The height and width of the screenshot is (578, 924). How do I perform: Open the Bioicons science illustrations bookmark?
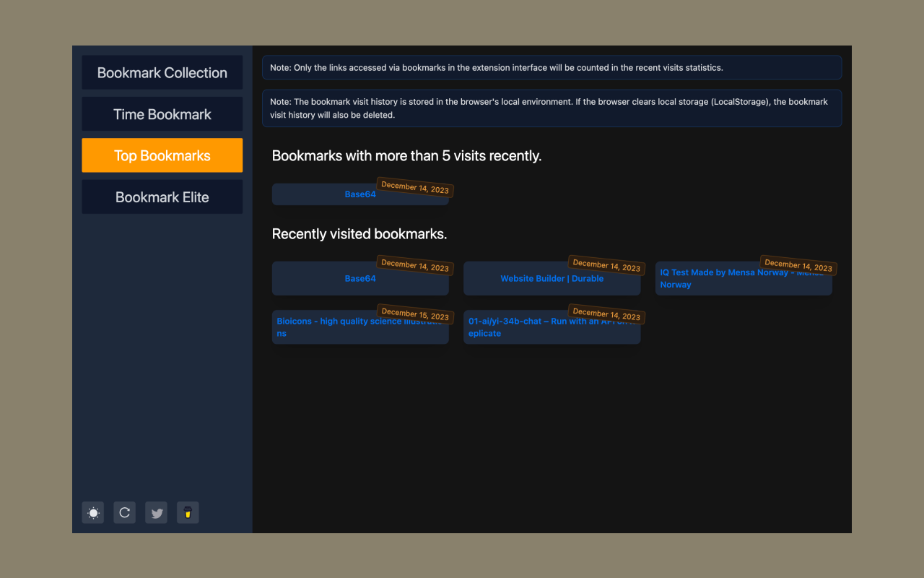click(x=360, y=327)
